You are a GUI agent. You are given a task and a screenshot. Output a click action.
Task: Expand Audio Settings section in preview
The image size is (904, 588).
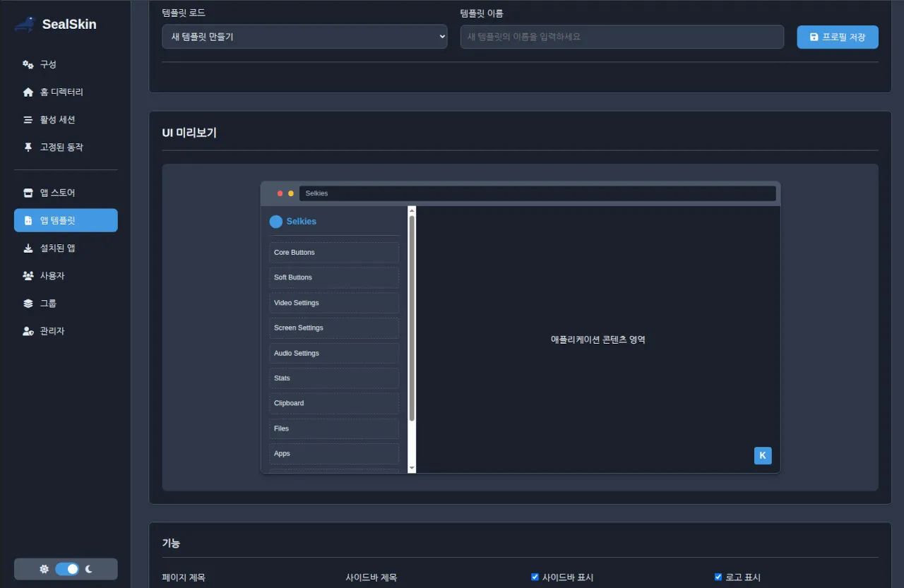coord(334,353)
